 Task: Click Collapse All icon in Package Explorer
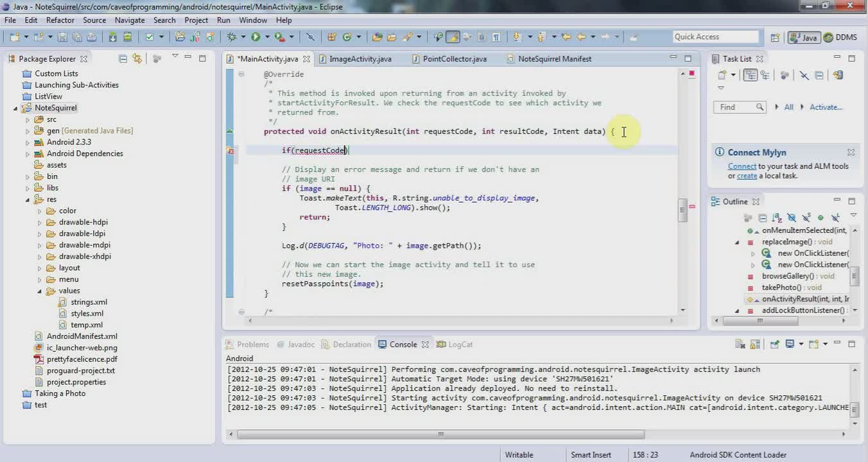coord(123,58)
